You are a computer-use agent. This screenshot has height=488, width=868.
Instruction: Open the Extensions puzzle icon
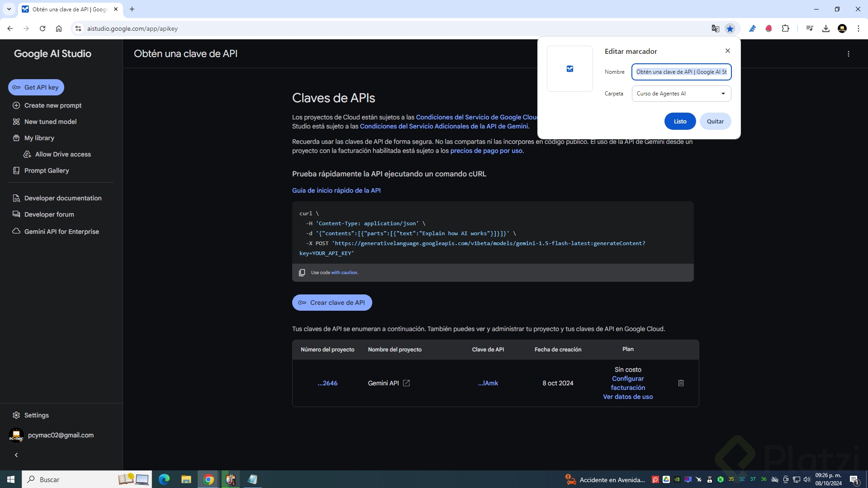click(x=785, y=28)
